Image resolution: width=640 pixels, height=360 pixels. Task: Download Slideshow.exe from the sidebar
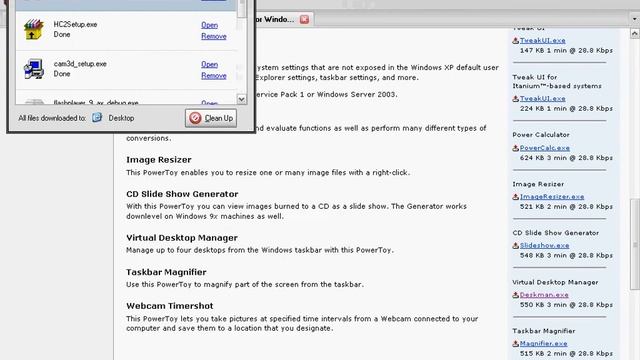(544, 245)
